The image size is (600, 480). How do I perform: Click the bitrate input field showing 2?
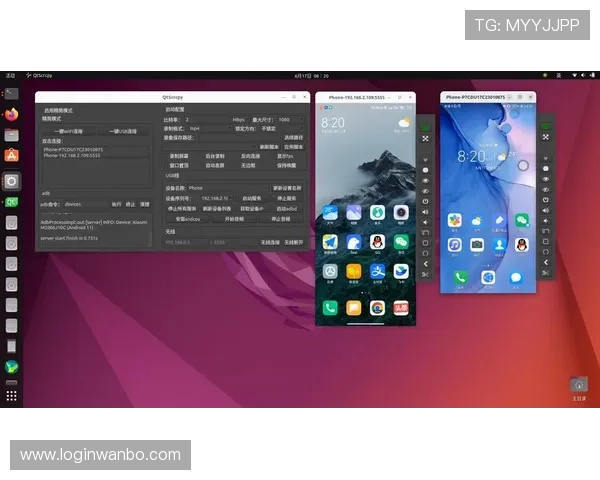(207, 120)
